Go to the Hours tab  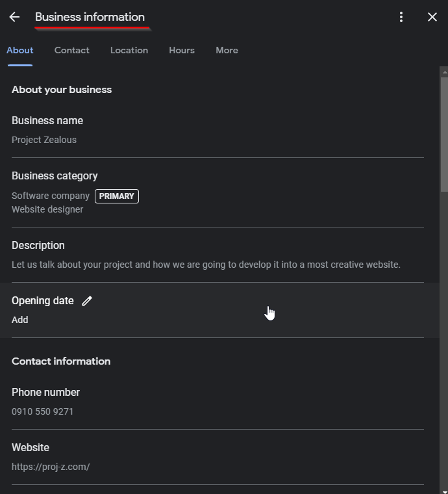182,50
